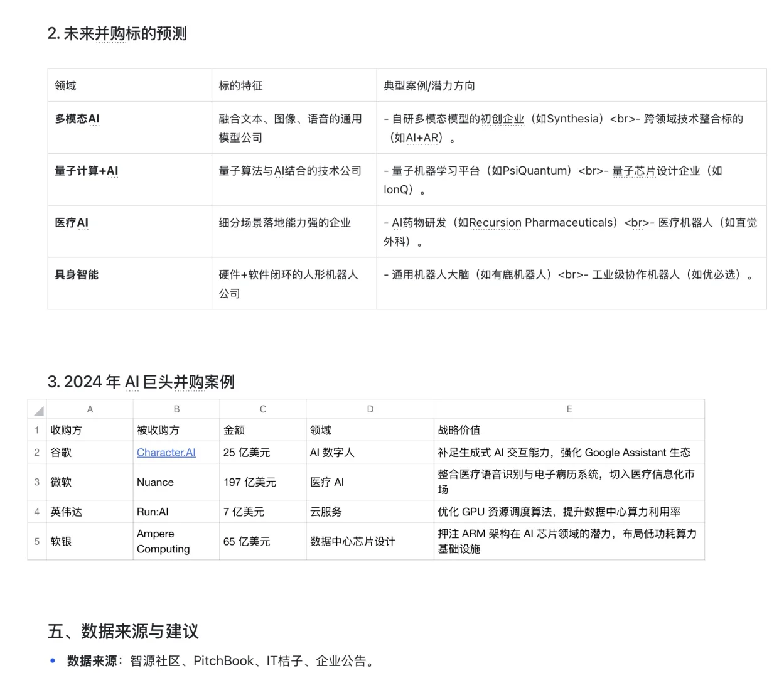Click the cell '融合文本、图像、语音的通用模型公司'
The width and height of the screenshot is (784, 678).
tap(294, 127)
